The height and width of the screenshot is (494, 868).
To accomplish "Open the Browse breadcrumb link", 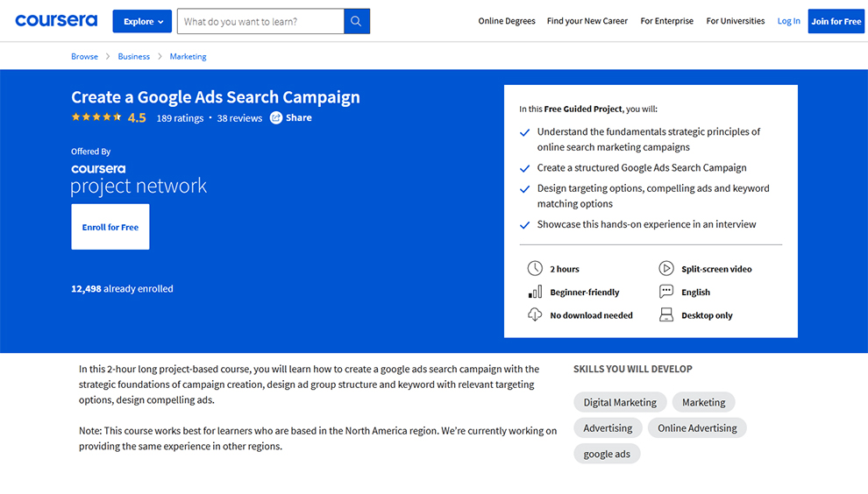I will 84,56.
